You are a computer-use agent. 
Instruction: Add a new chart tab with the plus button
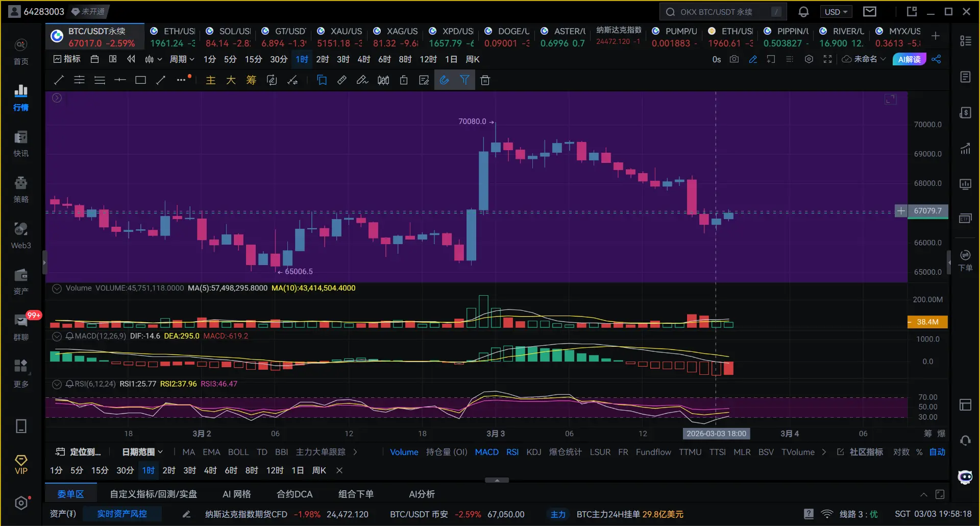click(936, 36)
